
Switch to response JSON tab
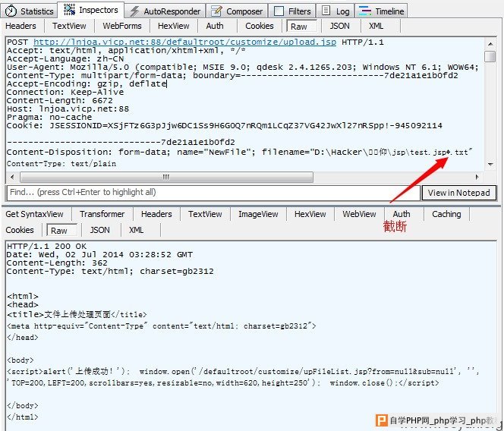pos(100,230)
